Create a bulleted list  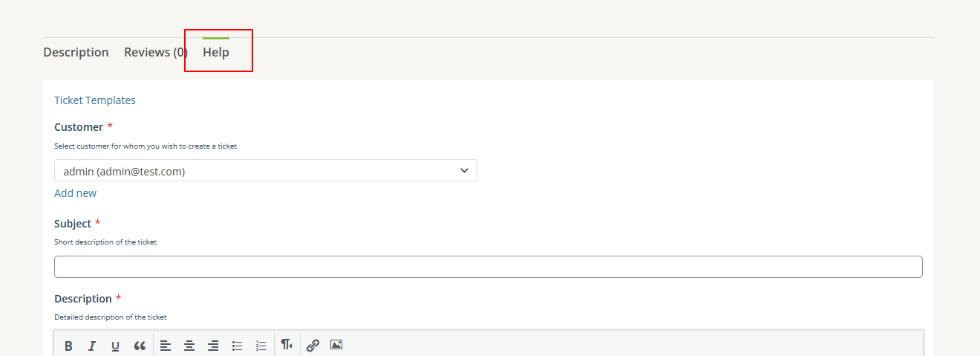pyautogui.click(x=238, y=346)
